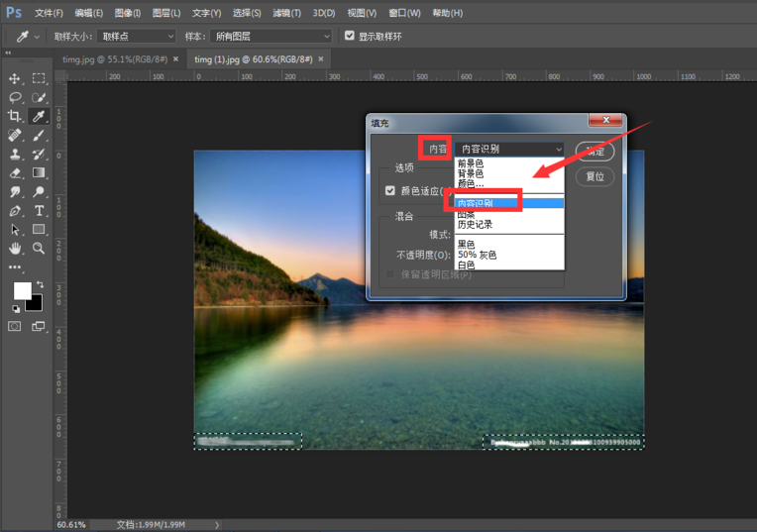This screenshot has width=757, height=532.
Task: Select the Horizontal Type tool
Action: tap(39, 210)
